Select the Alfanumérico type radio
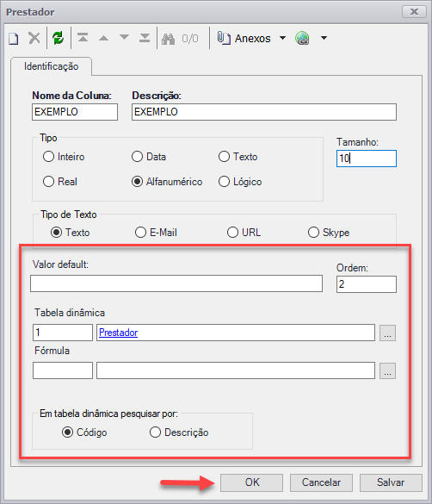The width and height of the screenshot is (432, 504). point(137,182)
